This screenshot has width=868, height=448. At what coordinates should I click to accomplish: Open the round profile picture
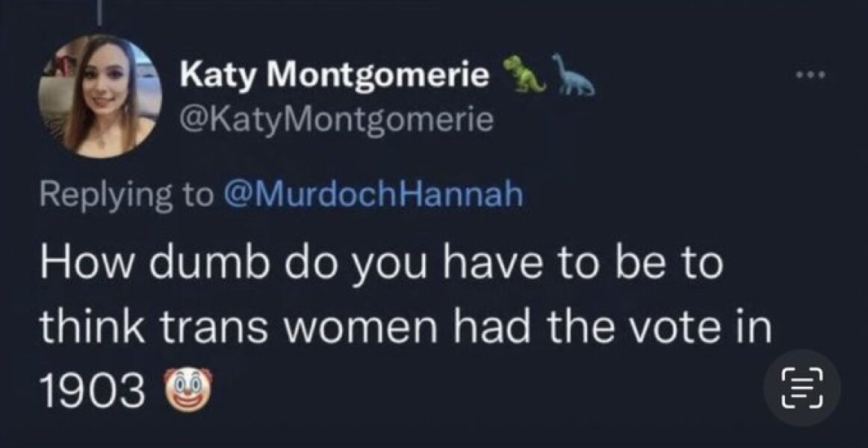(99, 96)
